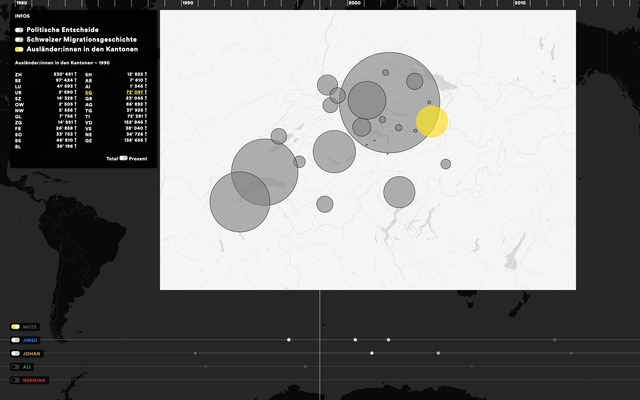
Task: Switch the Total / Prozent toggle
Action: coord(124,158)
